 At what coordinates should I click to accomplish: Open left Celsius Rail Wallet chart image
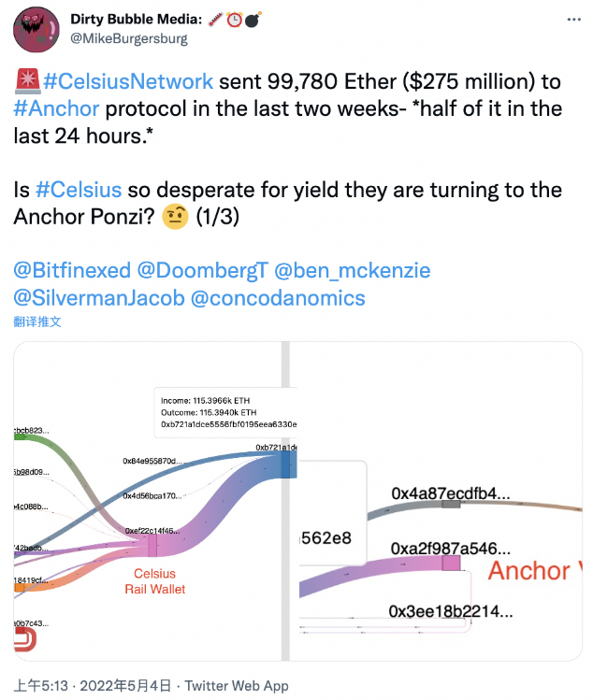coord(152,501)
